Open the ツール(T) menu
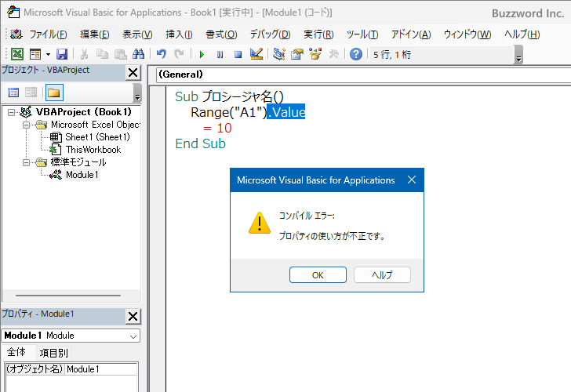This screenshot has height=392, width=571. click(x=362, y=34)
